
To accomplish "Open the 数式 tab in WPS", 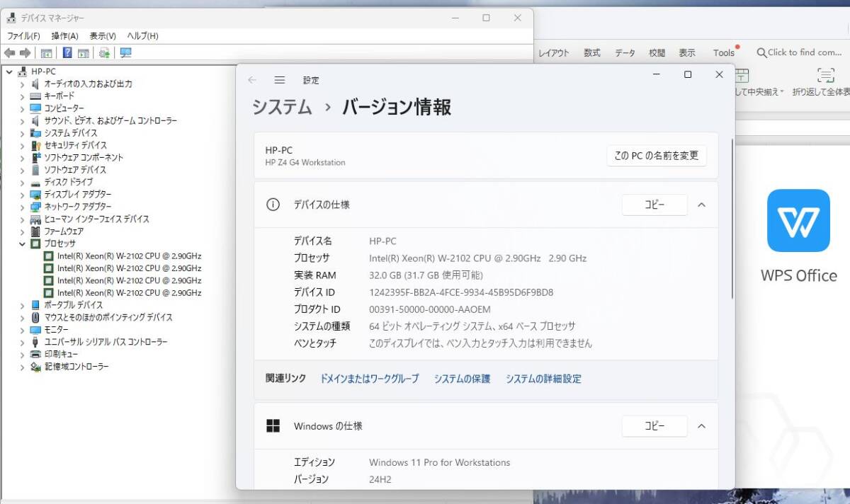I will [x=592, y=53].
